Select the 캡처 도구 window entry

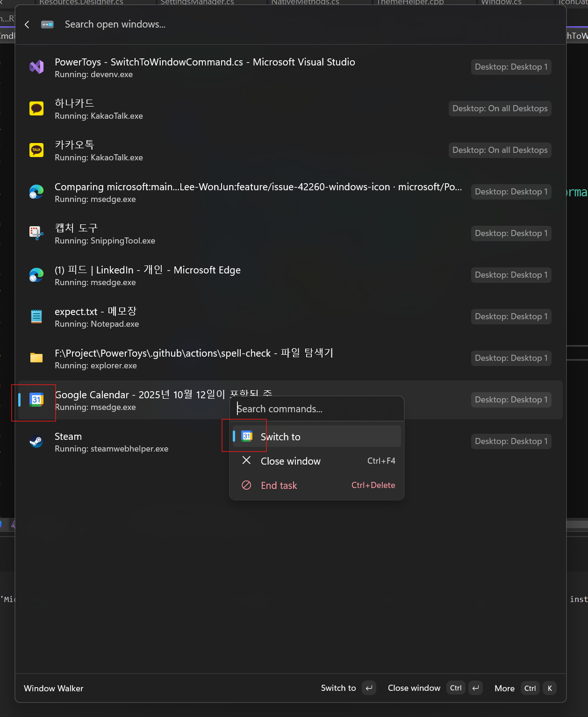pos(290,234)
